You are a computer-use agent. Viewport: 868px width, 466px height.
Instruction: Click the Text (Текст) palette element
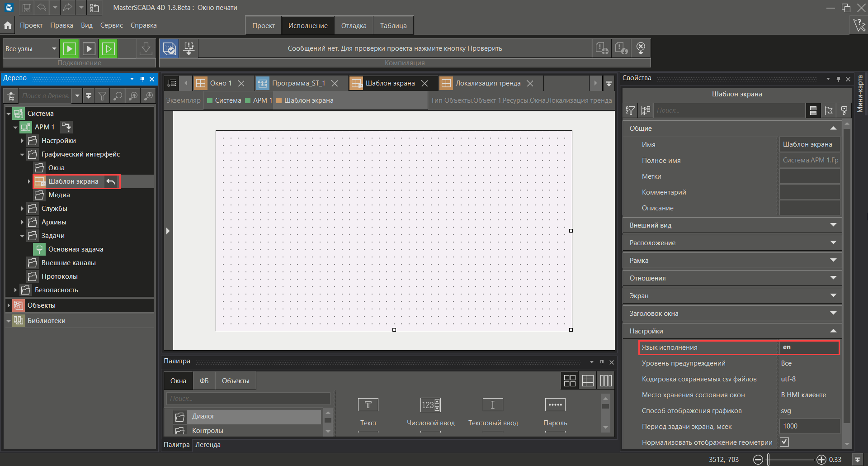368,411
